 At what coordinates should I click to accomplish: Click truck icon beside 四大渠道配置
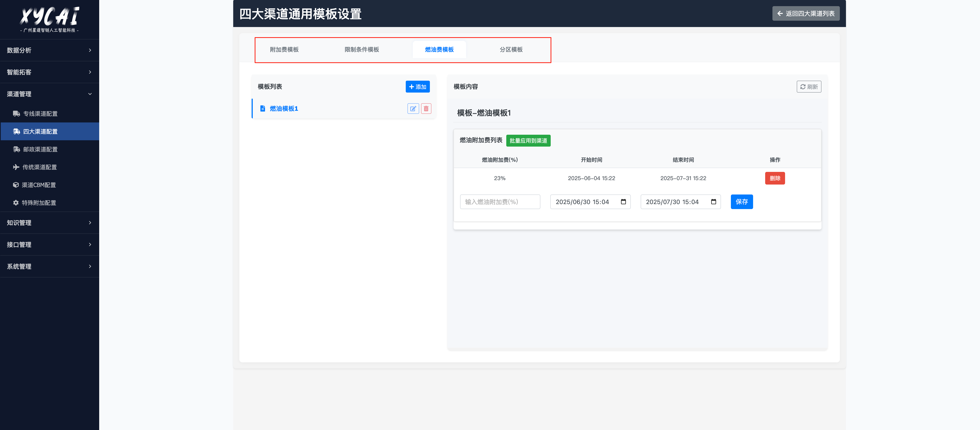coord(16,131)
